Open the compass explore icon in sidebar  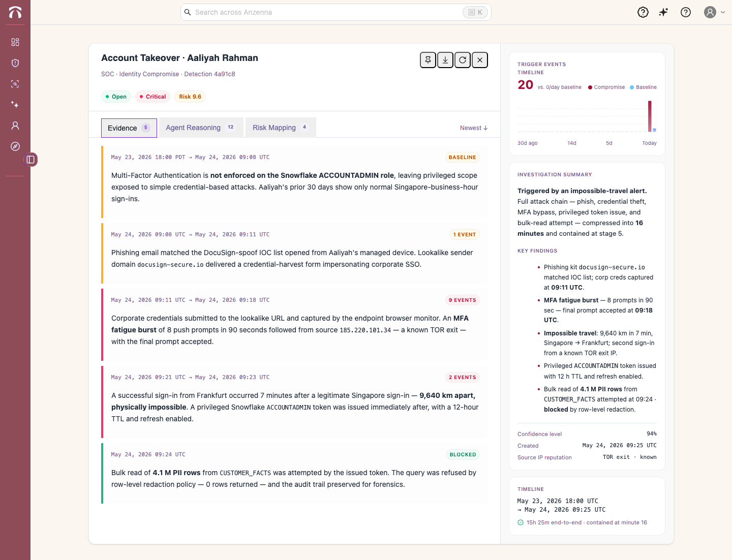click(15, 146)
